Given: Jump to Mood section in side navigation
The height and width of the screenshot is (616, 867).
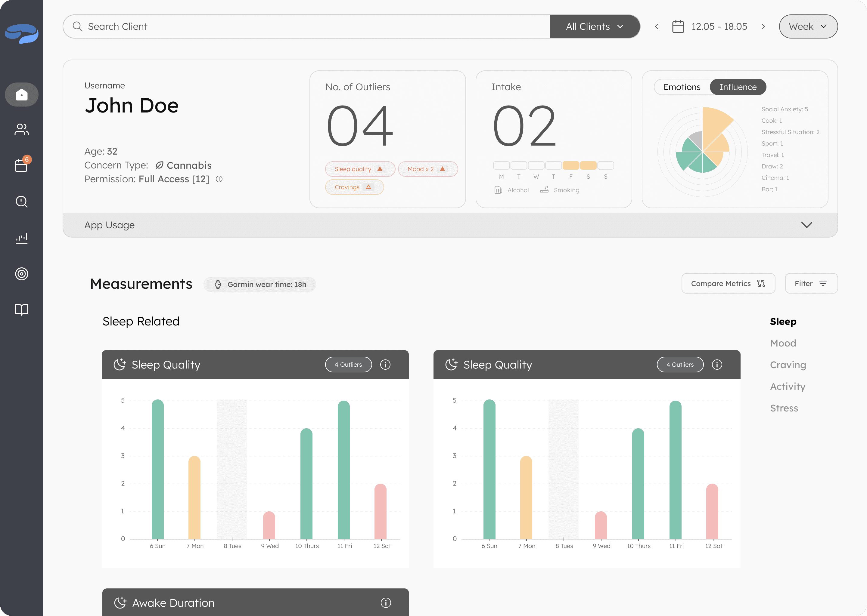Looking at the screenshot, I should coord(783,343).
